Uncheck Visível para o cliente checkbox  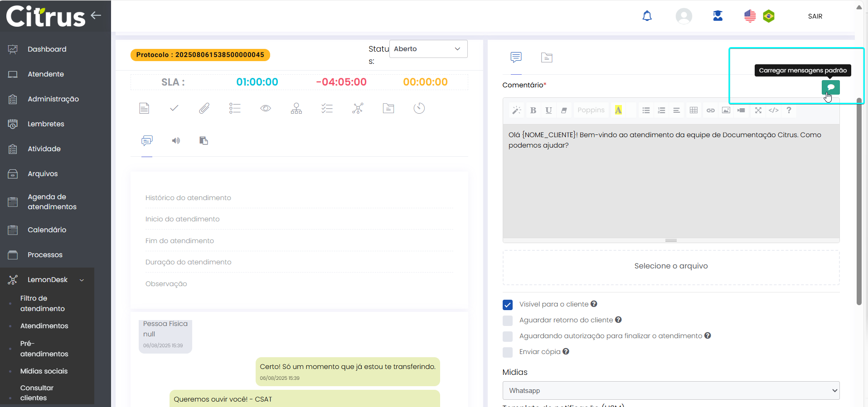pyautogui.click(x=508, y=305)
